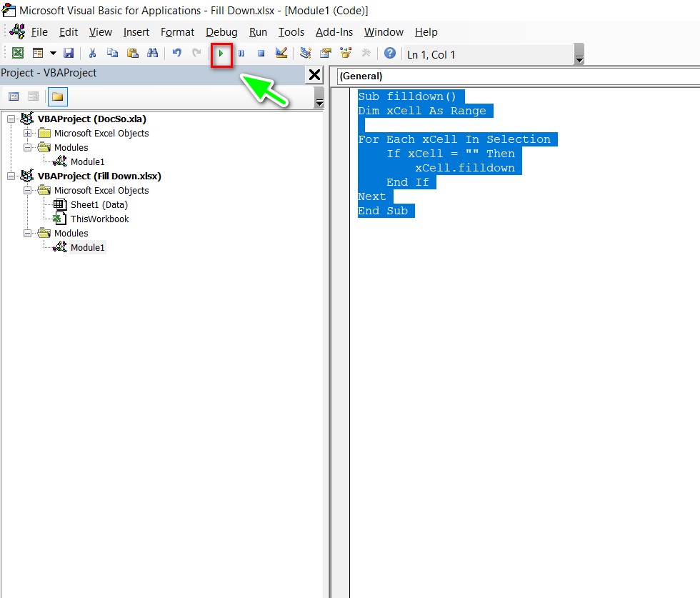Close the Project - VBAProject panel
Screen dimensions: 700x598
(313, 75)
